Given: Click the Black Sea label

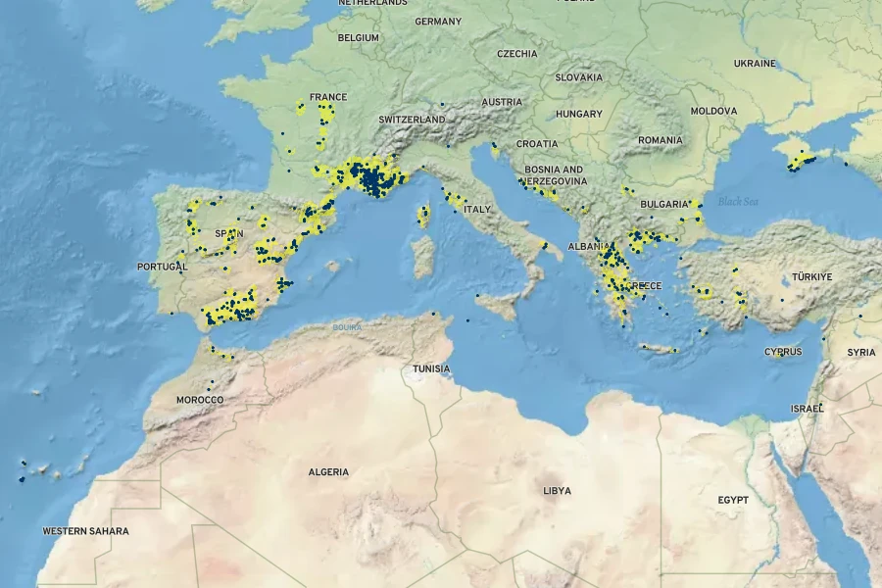Looking at the screenshot, I should [x=738, y=202].
